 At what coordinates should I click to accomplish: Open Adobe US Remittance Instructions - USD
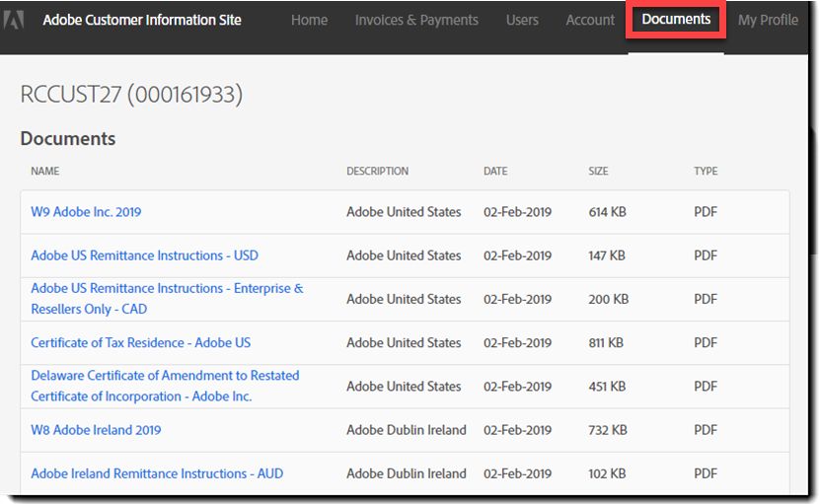click(x=144, y=255)
